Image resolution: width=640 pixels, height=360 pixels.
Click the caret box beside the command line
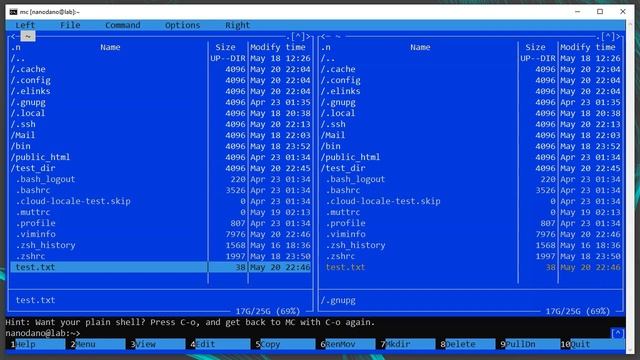coord(618,333)
